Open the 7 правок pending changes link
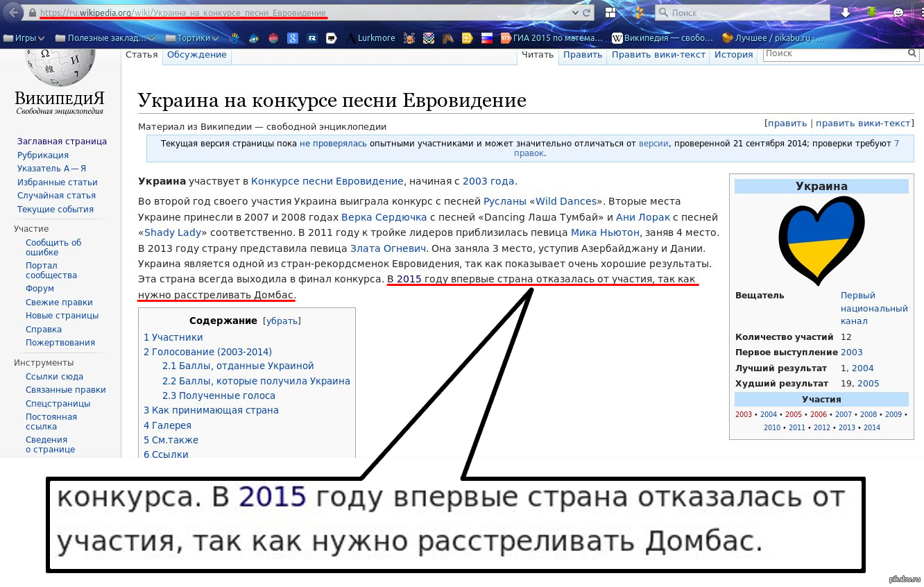Screen dimensions: 924x587 click(x=707, y=148)
